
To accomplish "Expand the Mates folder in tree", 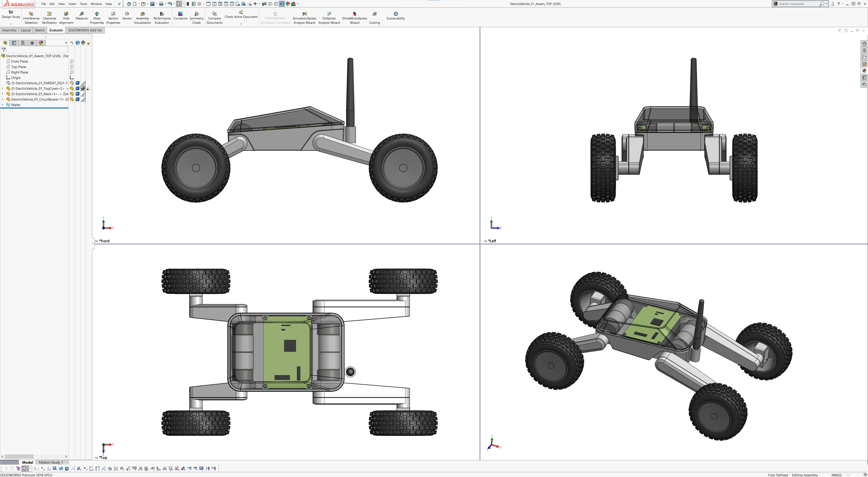I will click(3, 105).
